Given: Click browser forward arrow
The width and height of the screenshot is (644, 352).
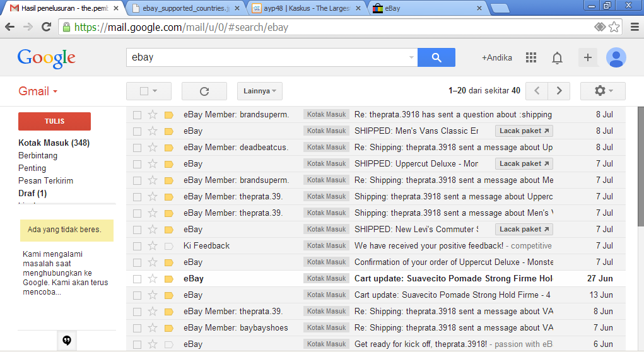Looking at the screenshot, I should (x=28, y=27).
